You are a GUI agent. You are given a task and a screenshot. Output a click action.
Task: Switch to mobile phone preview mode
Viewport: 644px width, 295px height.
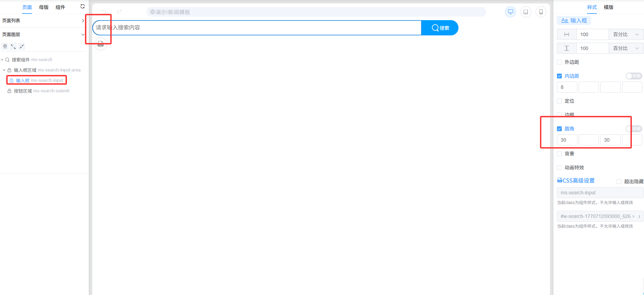point(541,12)
